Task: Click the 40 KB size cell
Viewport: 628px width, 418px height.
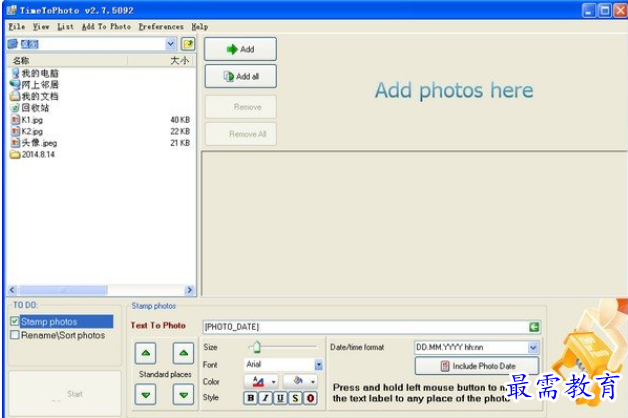Action: tap(180, 120)
